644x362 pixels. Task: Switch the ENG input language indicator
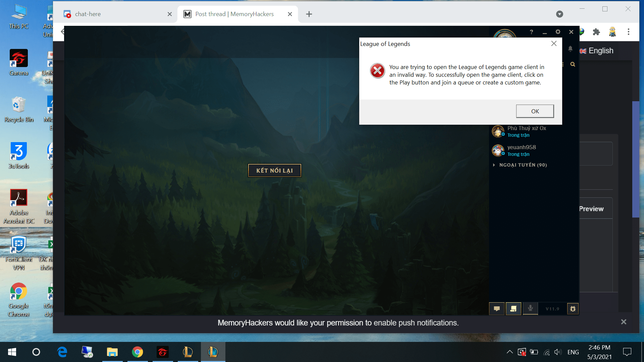pyautogui.click(x=573, y=352)
